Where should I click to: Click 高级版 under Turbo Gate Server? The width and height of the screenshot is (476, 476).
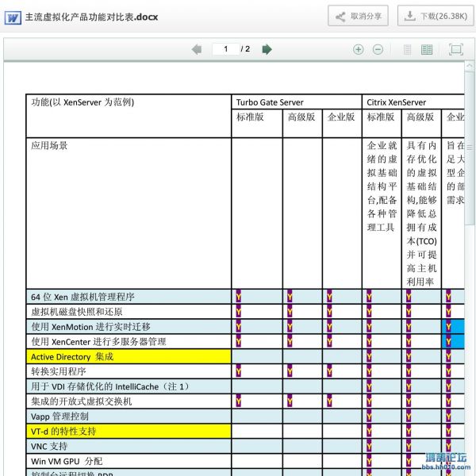pos(302,123)
